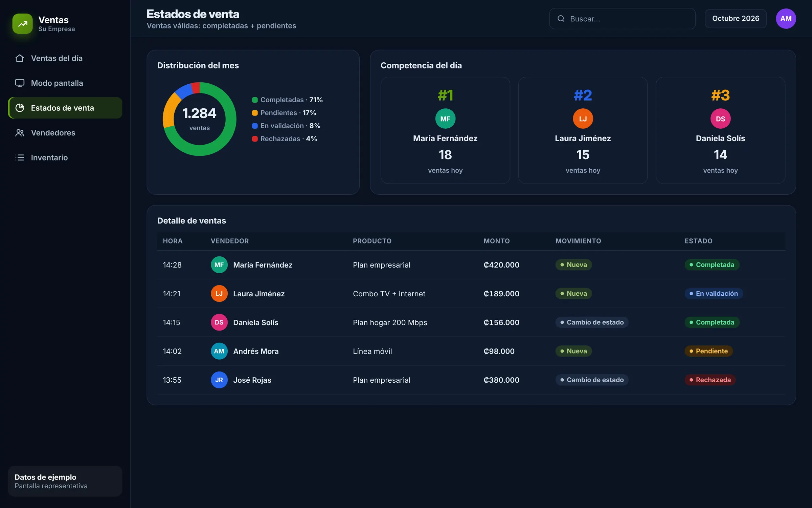
Task: Switch to Modo pantalla
Action: (65, 83)
